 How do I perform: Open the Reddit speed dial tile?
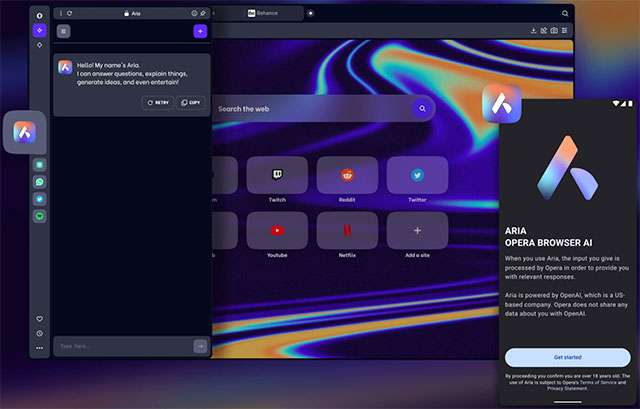coord(347,175)
